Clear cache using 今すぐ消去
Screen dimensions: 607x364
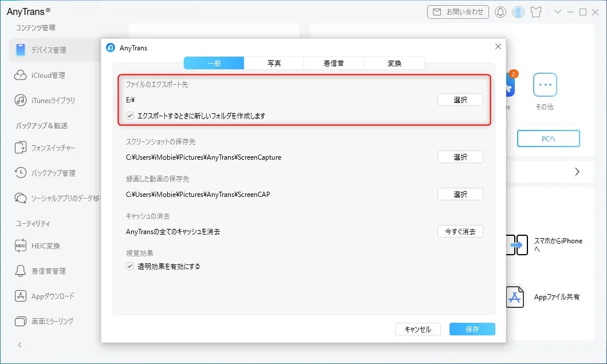tap(460, 231)
